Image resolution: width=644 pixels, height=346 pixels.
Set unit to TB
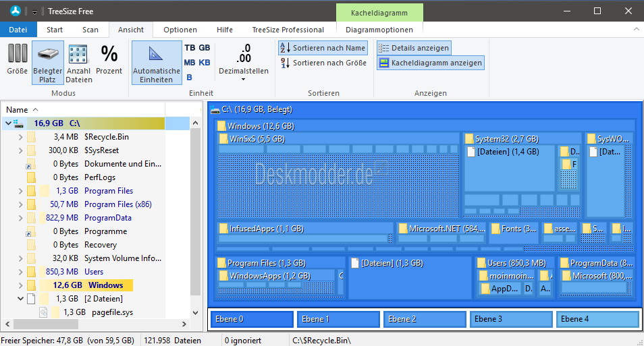pos(190,48)
